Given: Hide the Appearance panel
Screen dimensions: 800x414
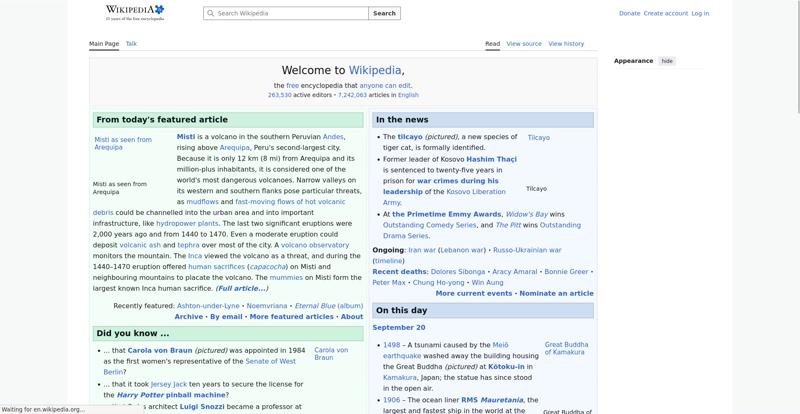Looking at the screenshot, I should 667,61.
